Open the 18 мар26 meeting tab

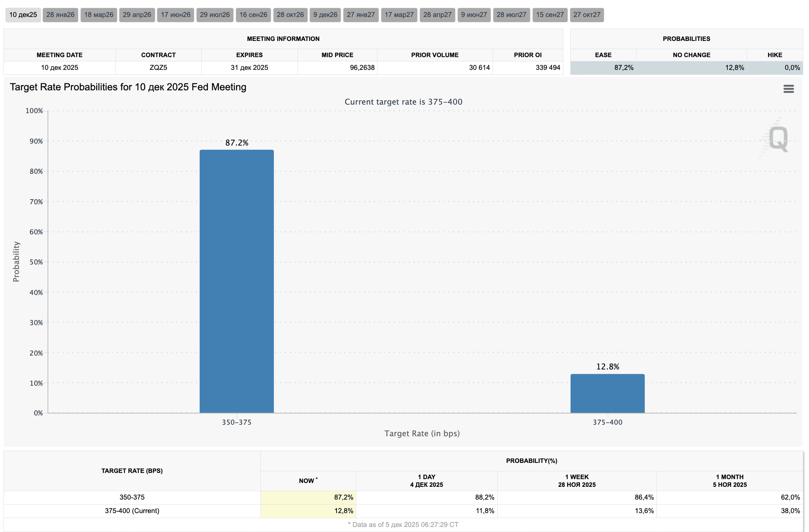(x=99, y=15)
